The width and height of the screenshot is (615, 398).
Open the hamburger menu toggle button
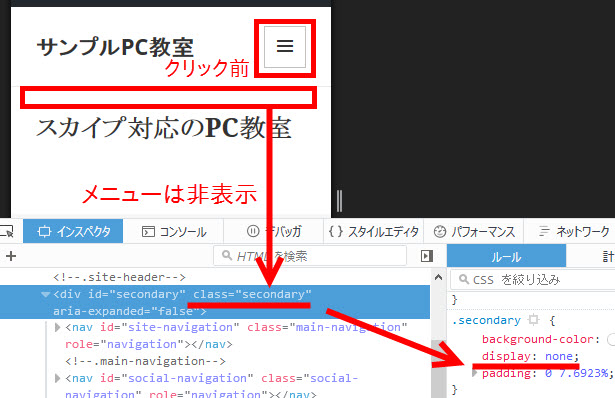(x=285, y=47)
